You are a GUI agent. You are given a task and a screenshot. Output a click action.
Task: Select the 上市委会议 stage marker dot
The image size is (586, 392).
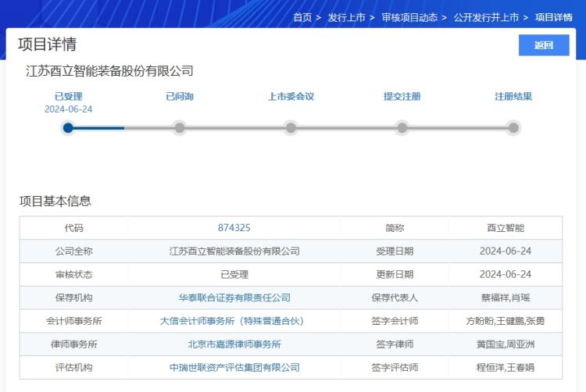pyautogui.click(x=291, y=127)
